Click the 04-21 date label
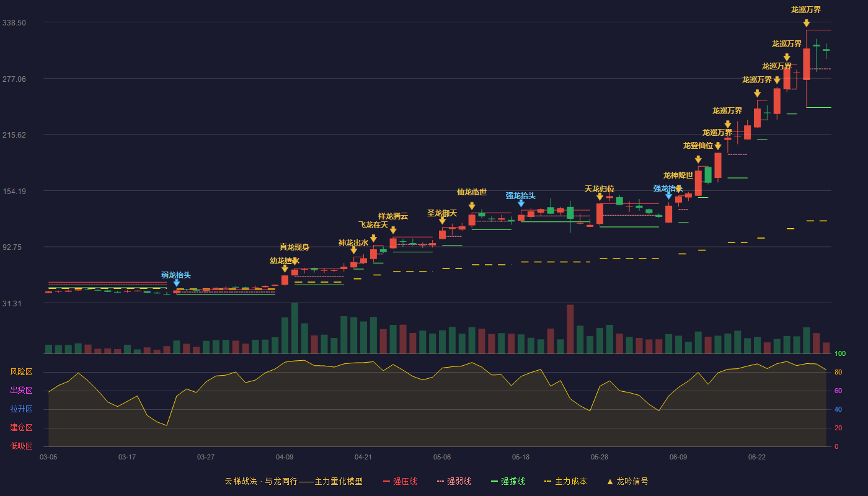 tap(363, 457)
